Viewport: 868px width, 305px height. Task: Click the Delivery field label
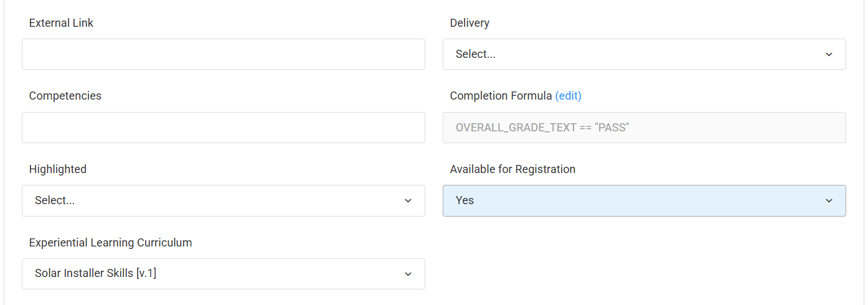[469, 23]
